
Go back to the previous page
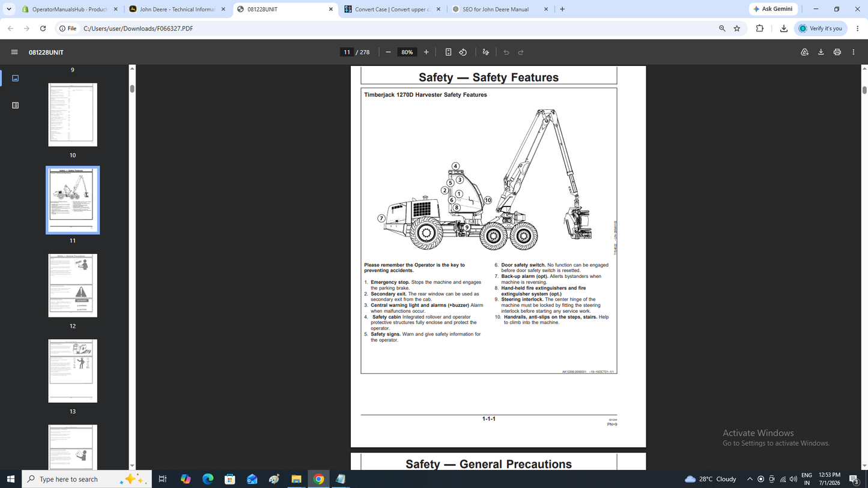point(10,28)
